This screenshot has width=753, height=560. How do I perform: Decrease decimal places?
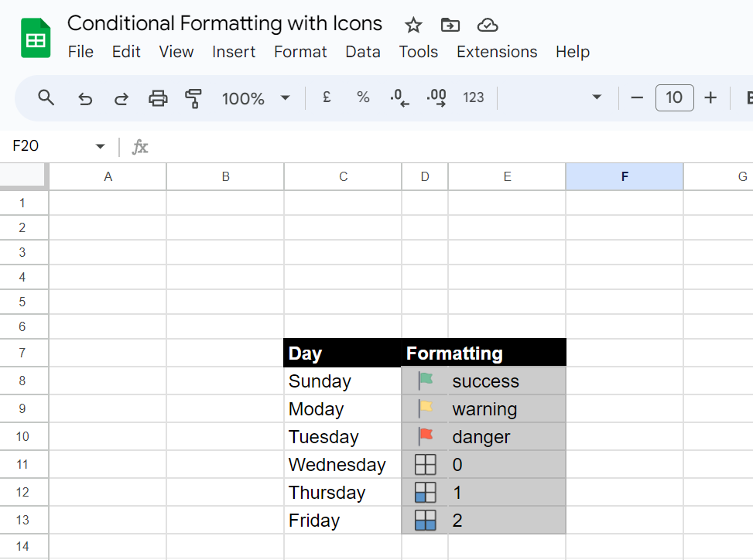click(399, 98)
